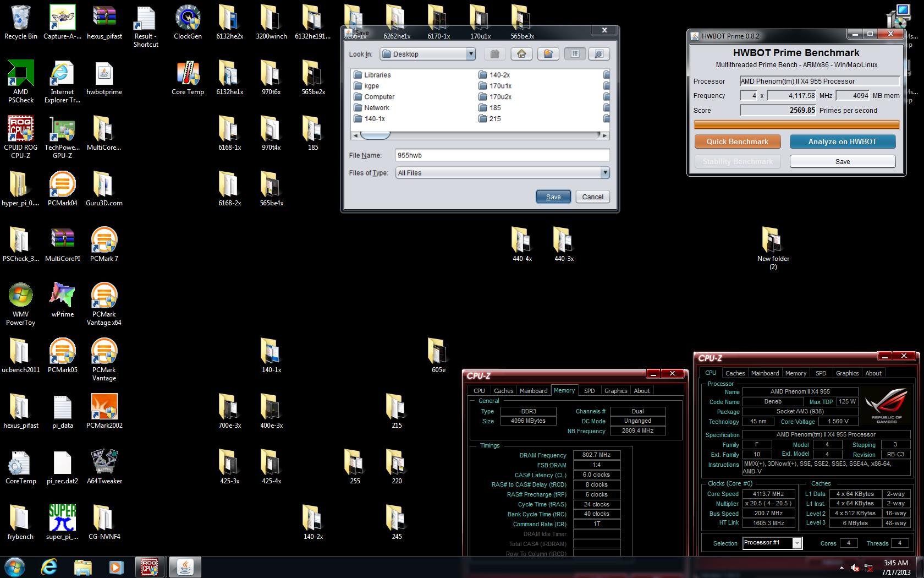
Task: Open Core Temp desktop icon
Action: pos(188,78)
